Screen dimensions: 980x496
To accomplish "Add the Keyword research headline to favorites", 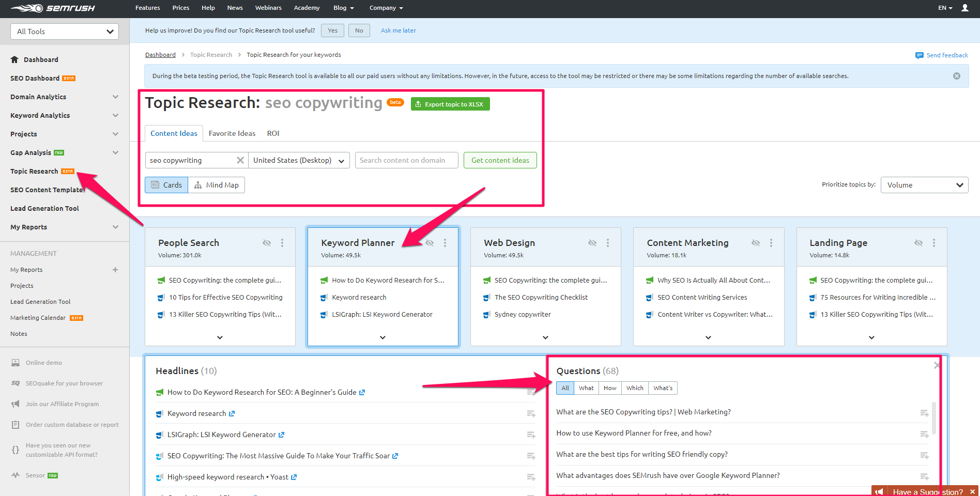I will click(x=531, y=413).
